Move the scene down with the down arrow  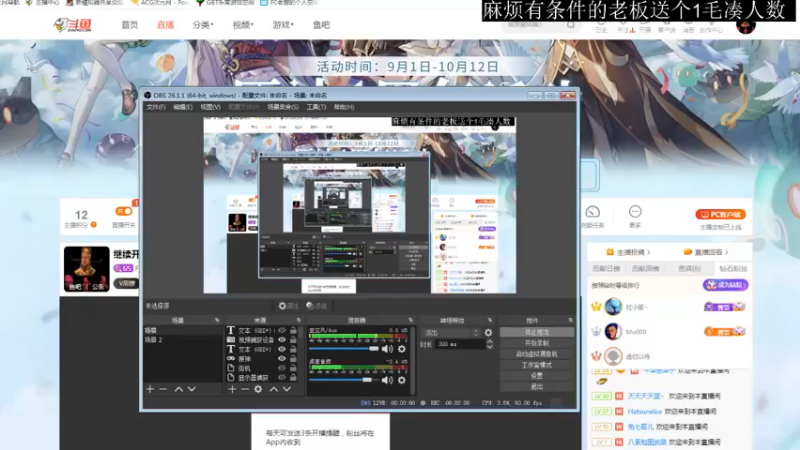pos(192,389)
